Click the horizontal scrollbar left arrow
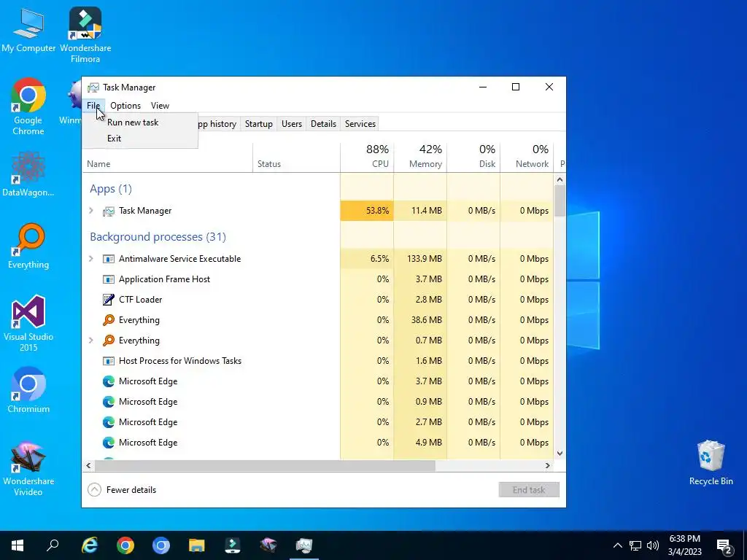This screenshot has width=747, height=560. click(x=88, y=466)
